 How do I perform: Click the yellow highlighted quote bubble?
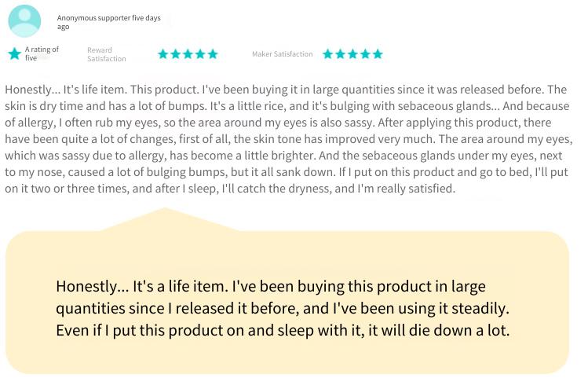tap(287, 303)
